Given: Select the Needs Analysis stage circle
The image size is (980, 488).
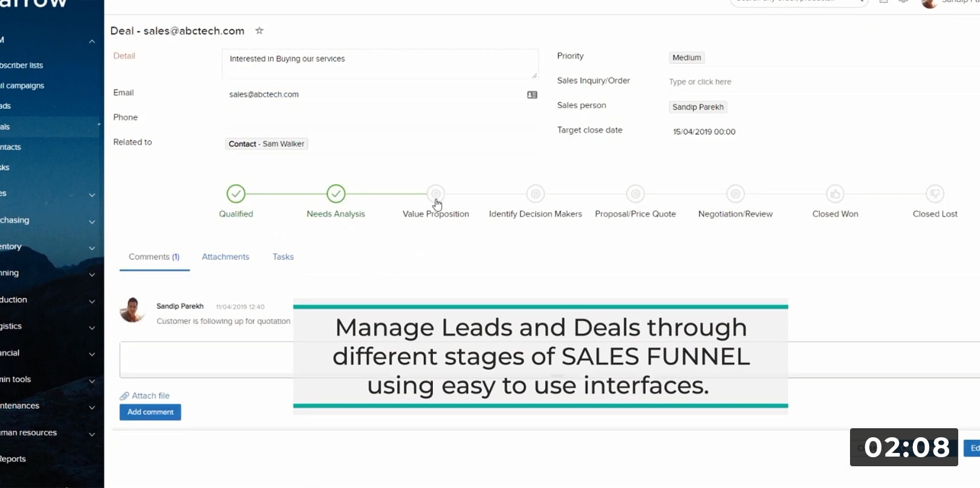Looking at the screenshot, I should pyautogui.click(x=336, y=194).
